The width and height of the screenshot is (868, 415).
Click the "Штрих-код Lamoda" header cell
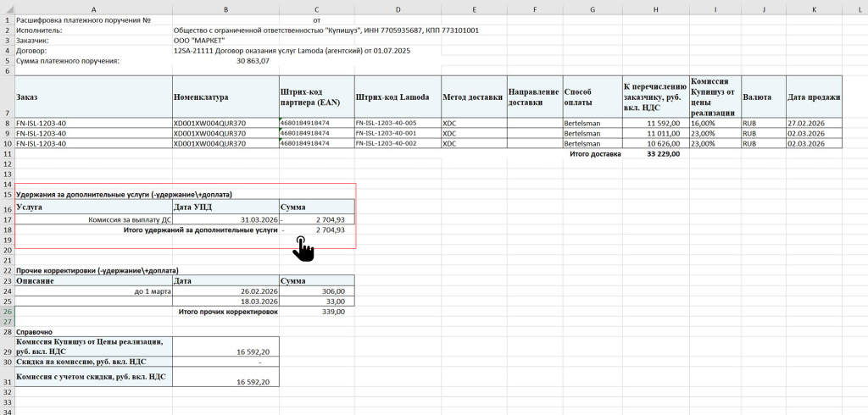[396, 97]
